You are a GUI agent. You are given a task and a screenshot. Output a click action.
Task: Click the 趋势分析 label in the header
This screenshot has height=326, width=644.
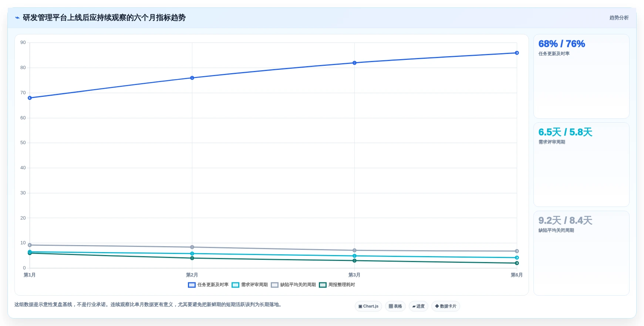pyautogui.click(x=619, y=18)
